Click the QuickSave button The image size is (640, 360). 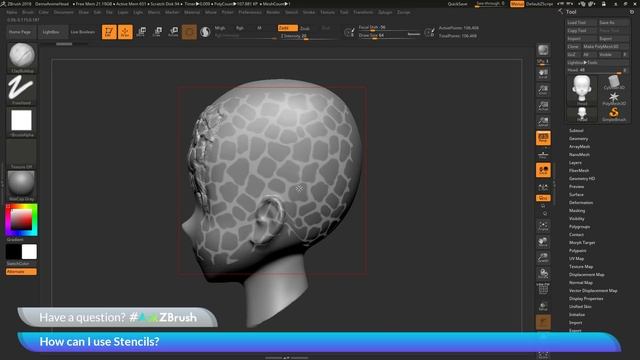(457, 4)
